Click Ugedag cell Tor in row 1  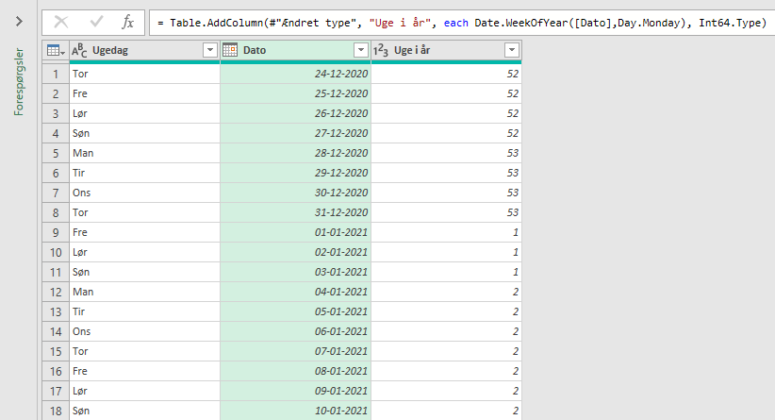tap(145, 74)
